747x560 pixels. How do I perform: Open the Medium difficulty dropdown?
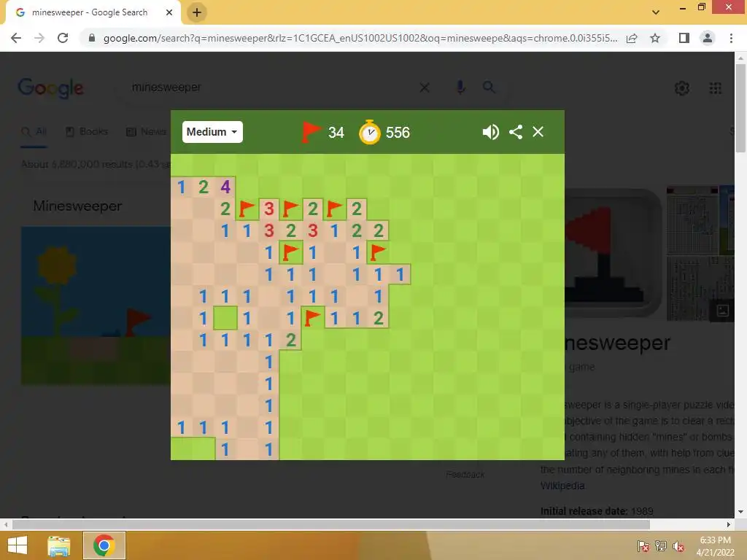coord(212,132)
